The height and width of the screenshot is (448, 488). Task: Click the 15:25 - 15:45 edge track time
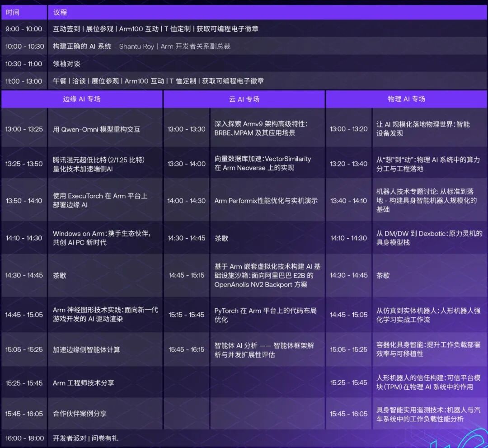point(23,383)
